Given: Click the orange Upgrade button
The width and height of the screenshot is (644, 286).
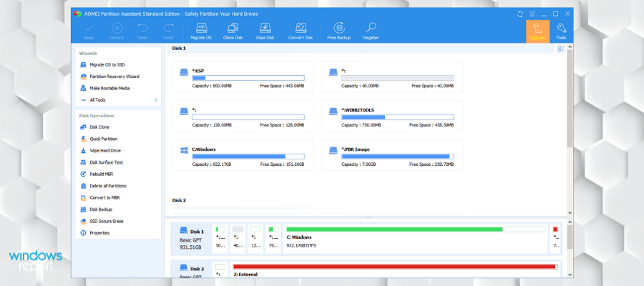Looking at the screenshot, I should click(537, 31).
